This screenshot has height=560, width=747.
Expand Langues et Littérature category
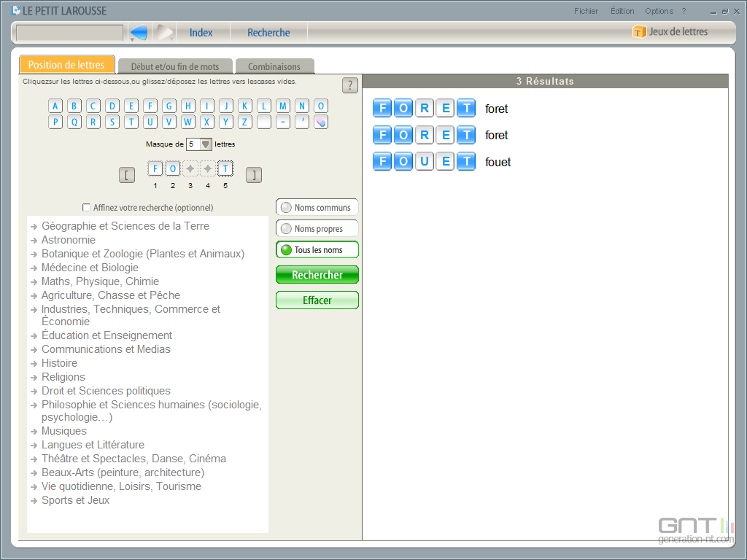pyautogui.click(x=93, y=444)
